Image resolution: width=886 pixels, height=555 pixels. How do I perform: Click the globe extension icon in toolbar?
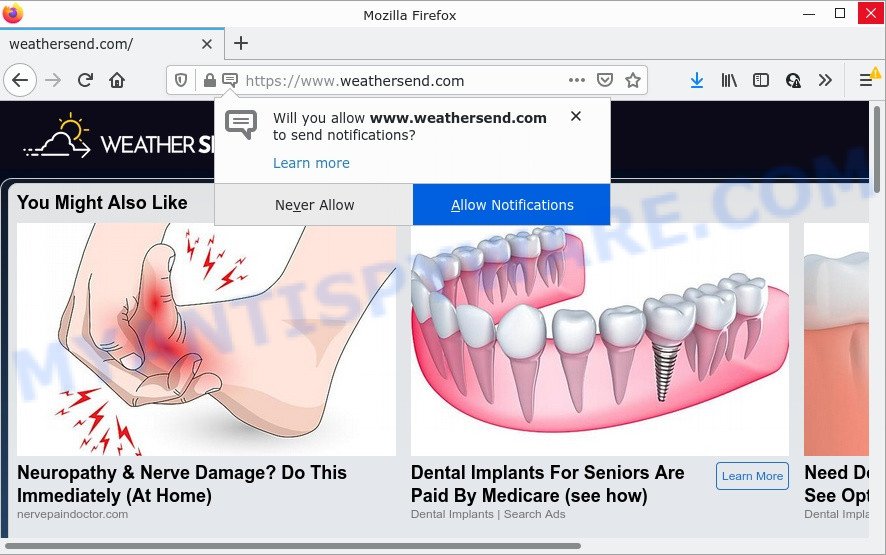[x=793, y=80]
